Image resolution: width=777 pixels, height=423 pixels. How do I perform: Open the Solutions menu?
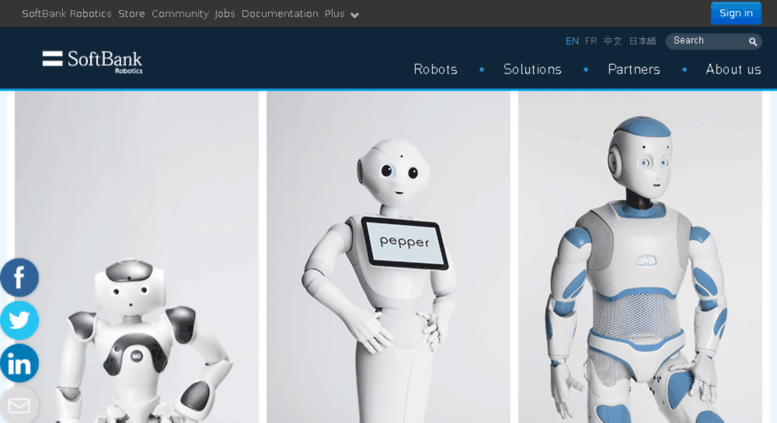pos(532,69)
